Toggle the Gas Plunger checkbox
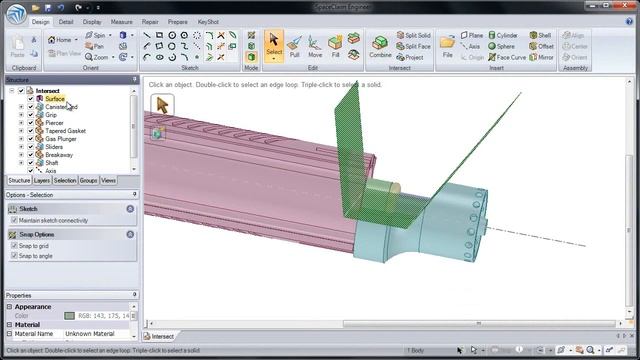Viewport: 640px width, 360px height. (31, 139)
